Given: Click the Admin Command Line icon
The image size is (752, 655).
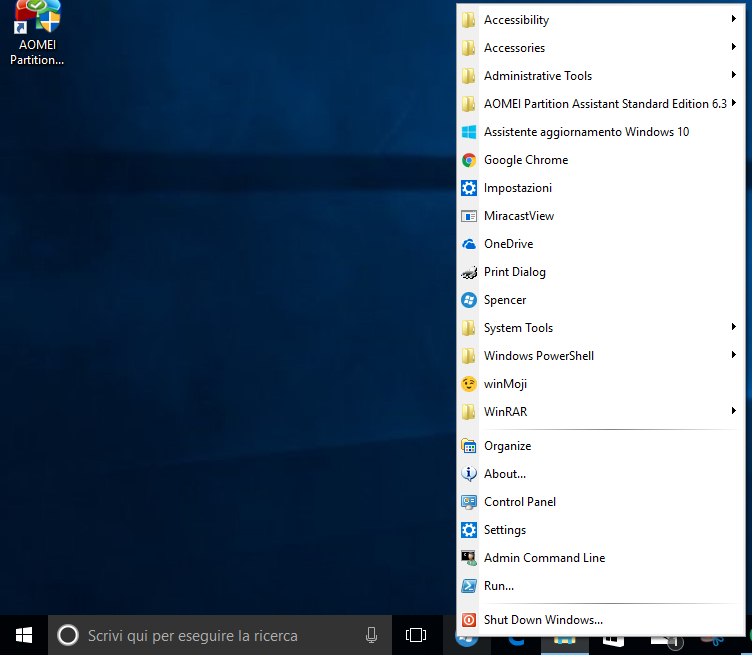Looking at the screenshot, I should 469,558.
